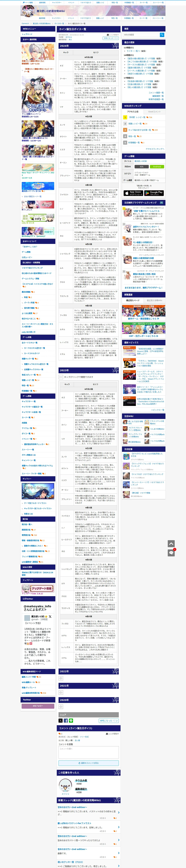This screenshot has height=868, width=186.
Task: Open the トピックス一覧 link
Action: tap(157, 410)
